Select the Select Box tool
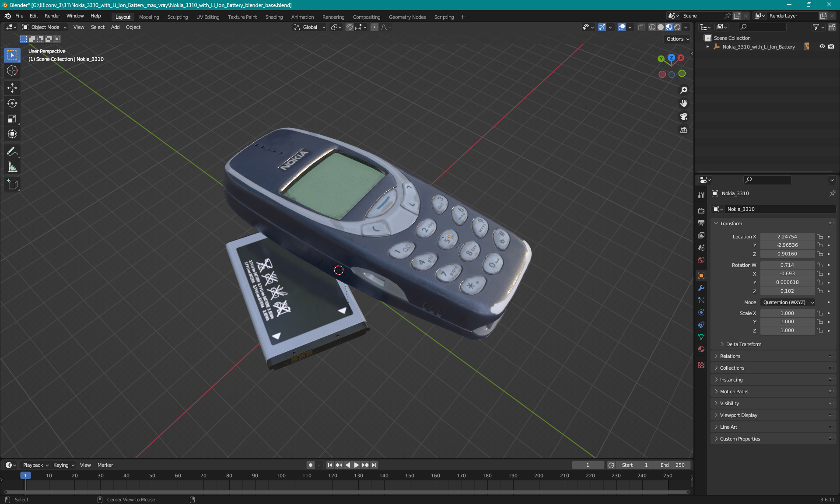Viewport: 840px width, 504px height. point(12,55)
